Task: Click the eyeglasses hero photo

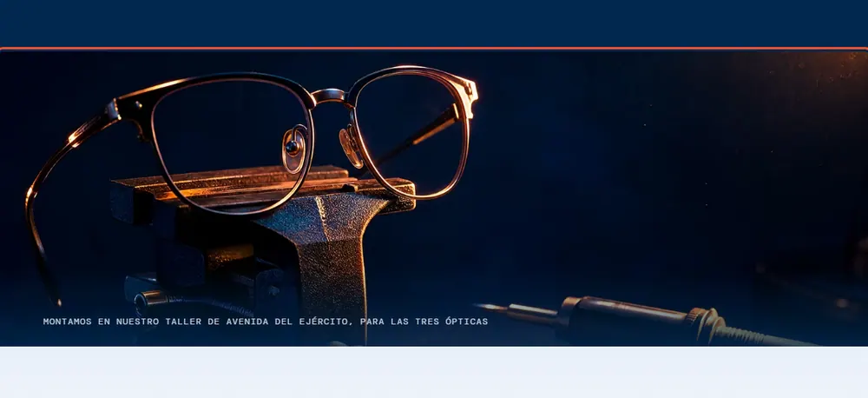Action: click(x=434, y=198)
